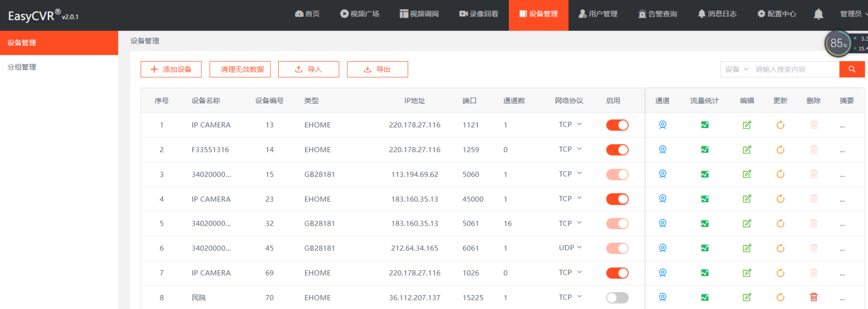Edit device number 13
The width and height of the screenshot is (868, 309).
pyautogui.click(x=747, y=125)
